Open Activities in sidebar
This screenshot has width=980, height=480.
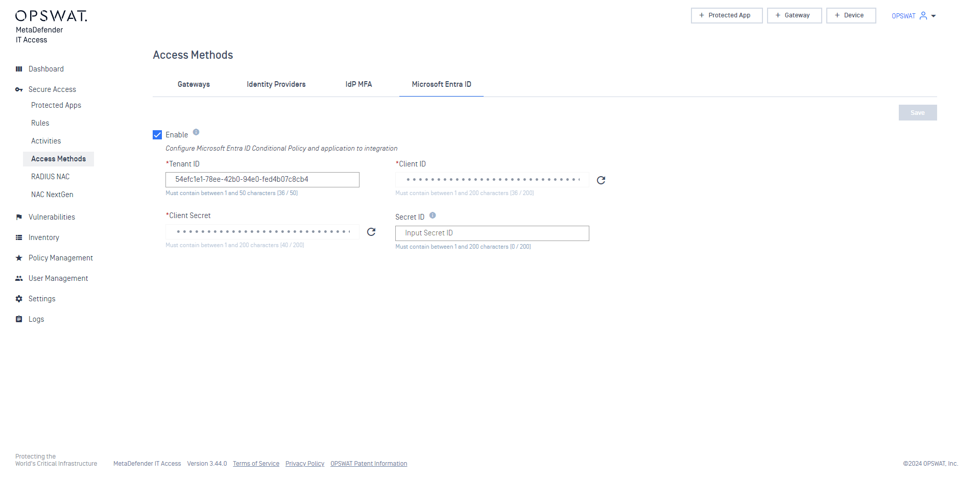point(46,141)
